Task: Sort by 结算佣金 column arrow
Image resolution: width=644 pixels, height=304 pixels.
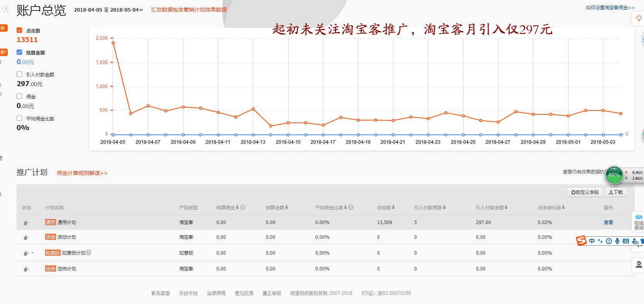Action: (x=237, y=207)
